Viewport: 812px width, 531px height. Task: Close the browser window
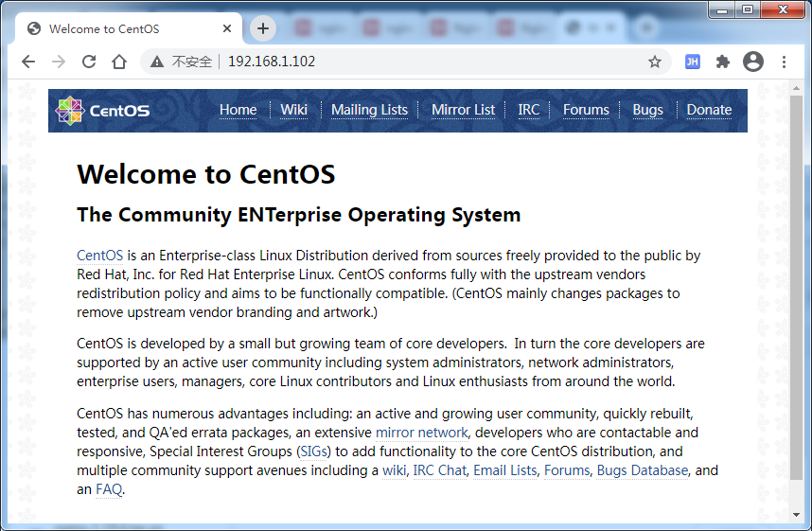(783, 9)
